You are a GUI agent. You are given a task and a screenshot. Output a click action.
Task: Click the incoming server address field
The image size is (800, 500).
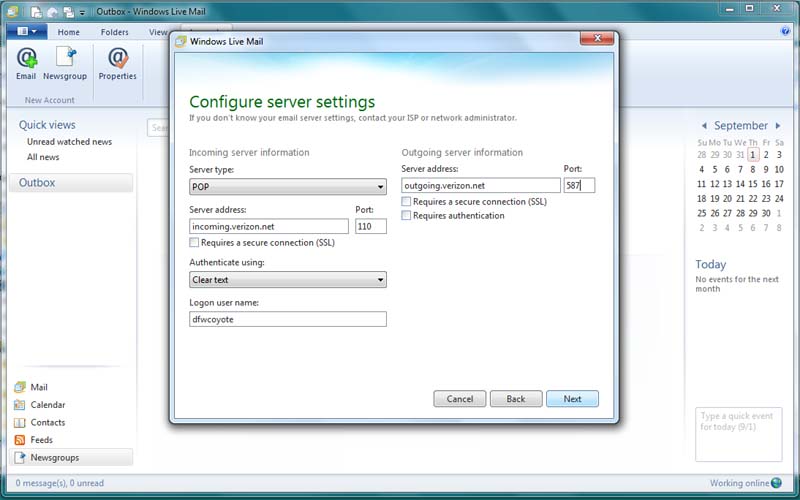point(269,226)
